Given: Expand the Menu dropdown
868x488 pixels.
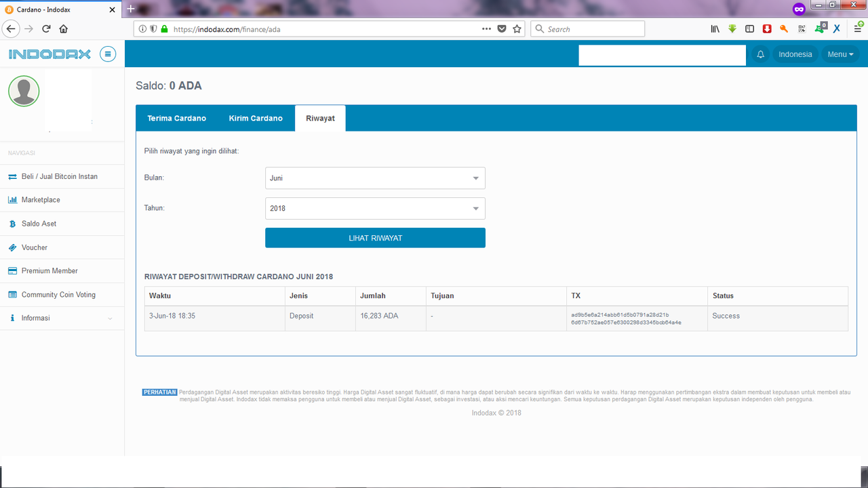Looking at the screenshot, I should tap(840, 54).
